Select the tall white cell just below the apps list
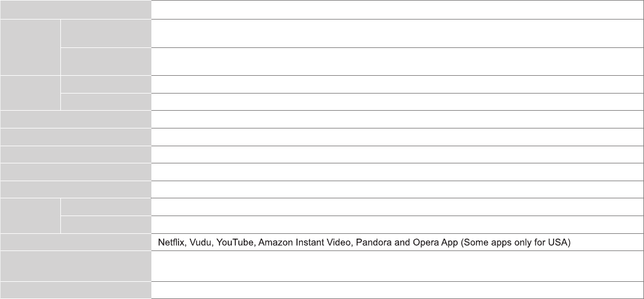 click(x=397, y=266)
